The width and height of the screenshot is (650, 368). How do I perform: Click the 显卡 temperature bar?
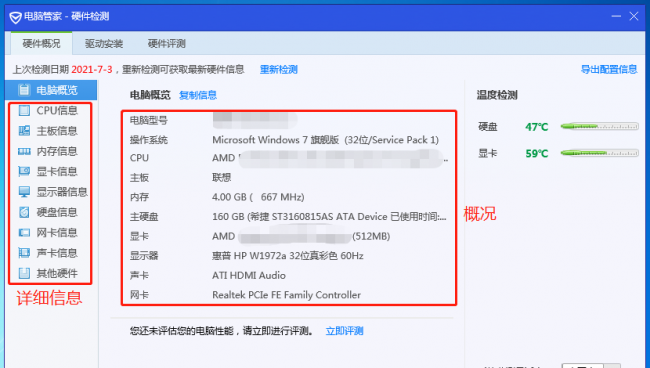pos(599,153)
